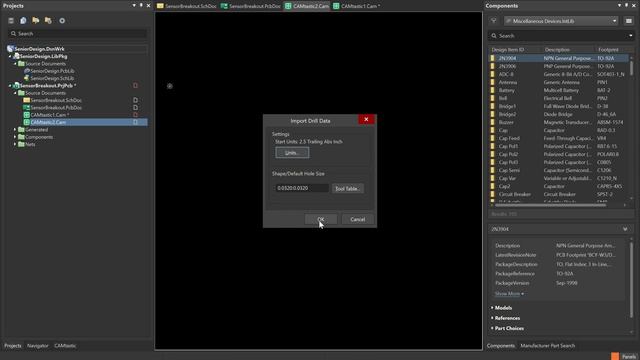This screenshot has height=360, width=640.
Task: Switch to Manufacturer Part Search tab
Action: tap(547, 346)
